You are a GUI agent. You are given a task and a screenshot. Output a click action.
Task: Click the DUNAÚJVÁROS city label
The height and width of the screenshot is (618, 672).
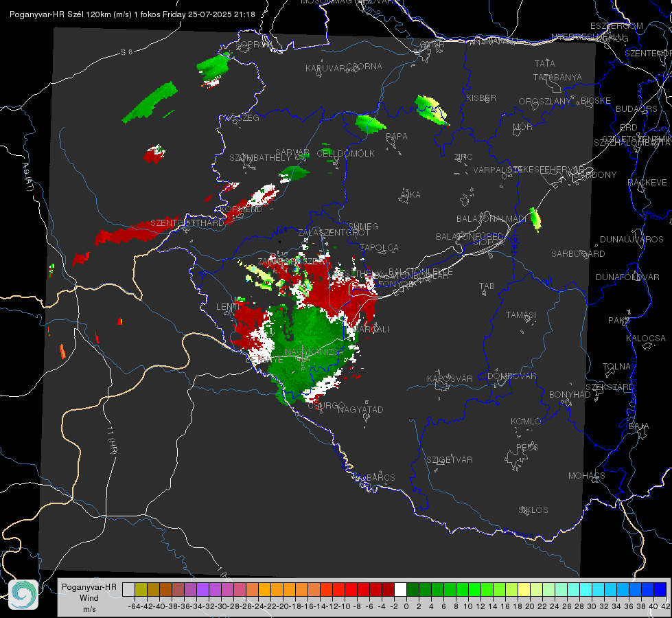pos(632,240)
